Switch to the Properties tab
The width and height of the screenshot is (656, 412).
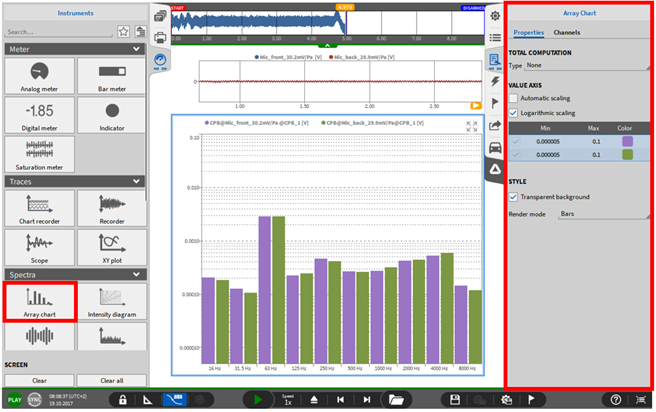point(528,33)
